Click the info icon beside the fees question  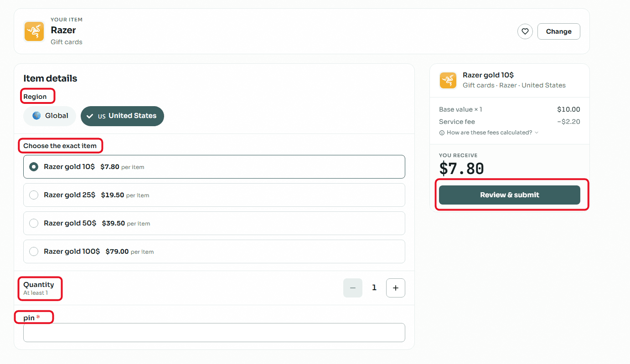click(442, 133)
